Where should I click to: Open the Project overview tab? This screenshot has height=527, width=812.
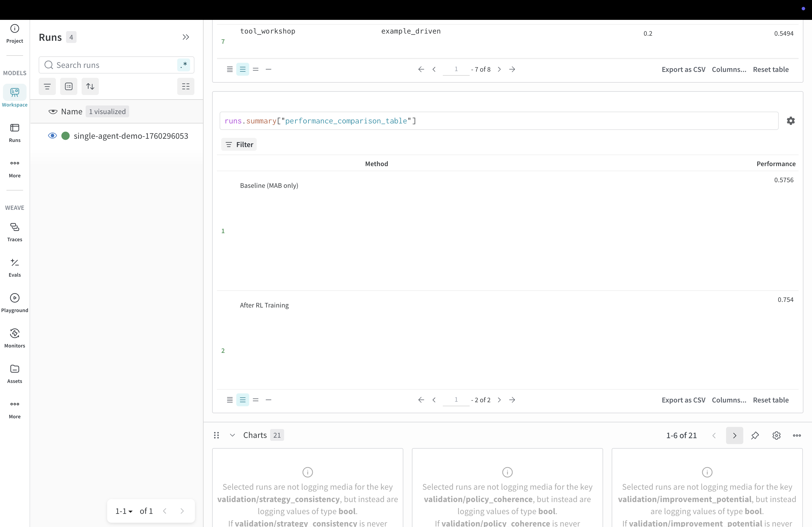[15, 33]
